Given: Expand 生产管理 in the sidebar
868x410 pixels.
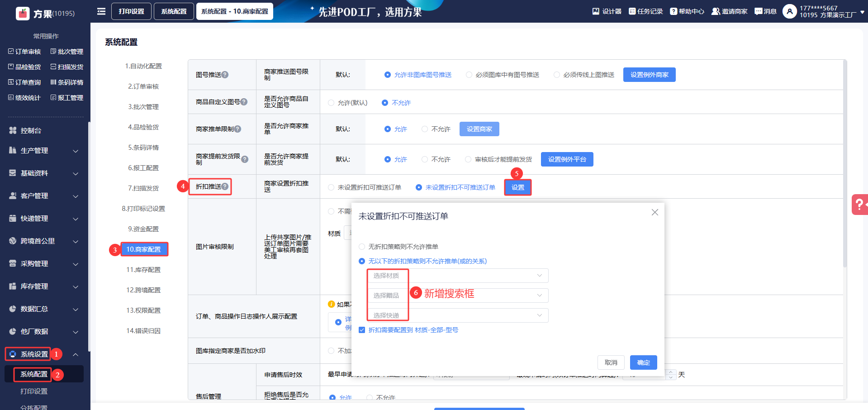Looking at the screenshot, I should [x=44, y=151].
